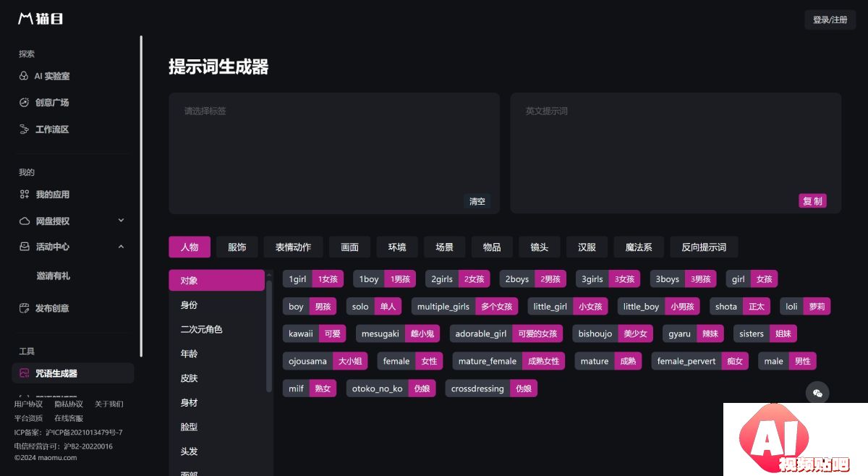Select the 身份 subcategory

(x=216, y=305)
